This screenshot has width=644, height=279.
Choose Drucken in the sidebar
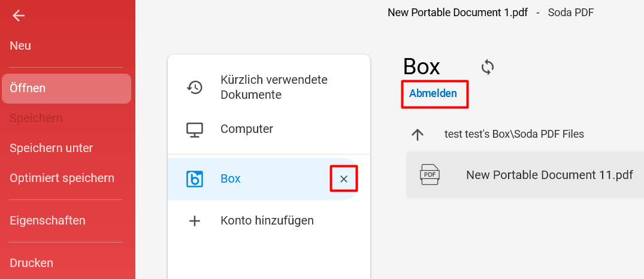32,263
